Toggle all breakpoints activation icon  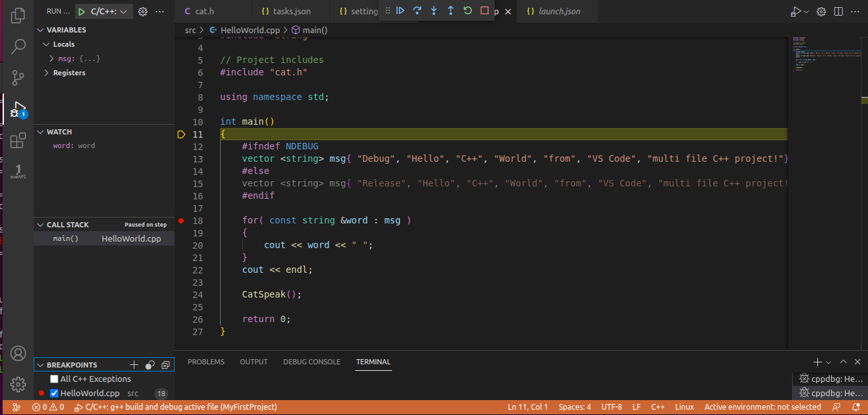pos(150,365)
